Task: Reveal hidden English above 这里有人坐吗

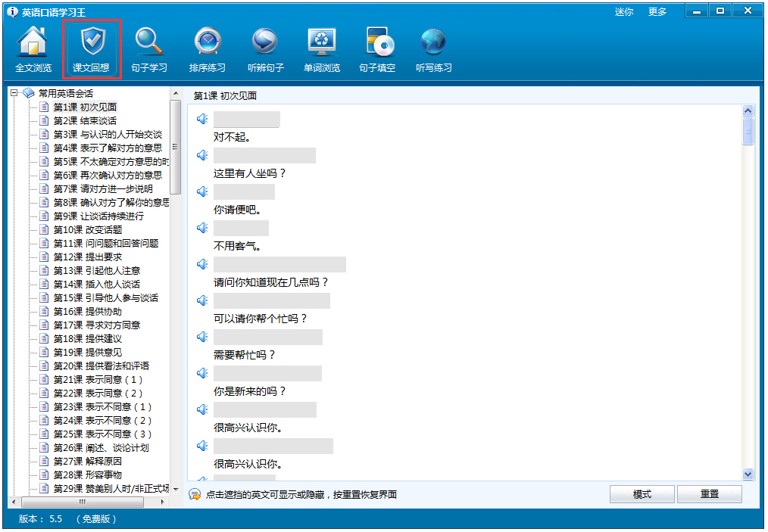Action: (x=264, y=156)
